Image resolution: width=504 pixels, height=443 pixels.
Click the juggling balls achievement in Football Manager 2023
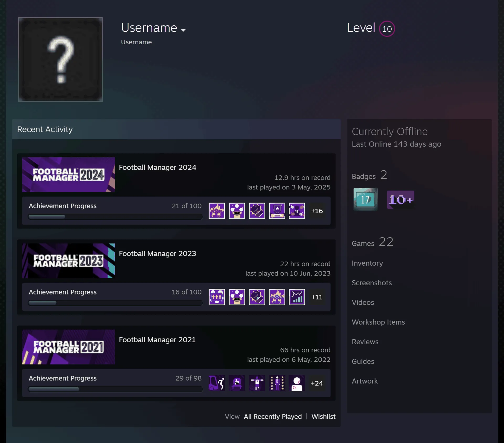237,297
